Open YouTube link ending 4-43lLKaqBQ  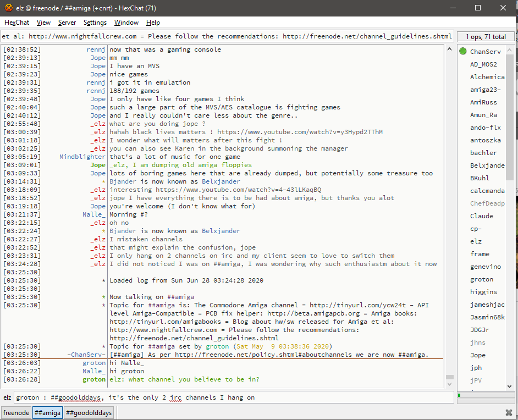(239, 190)
